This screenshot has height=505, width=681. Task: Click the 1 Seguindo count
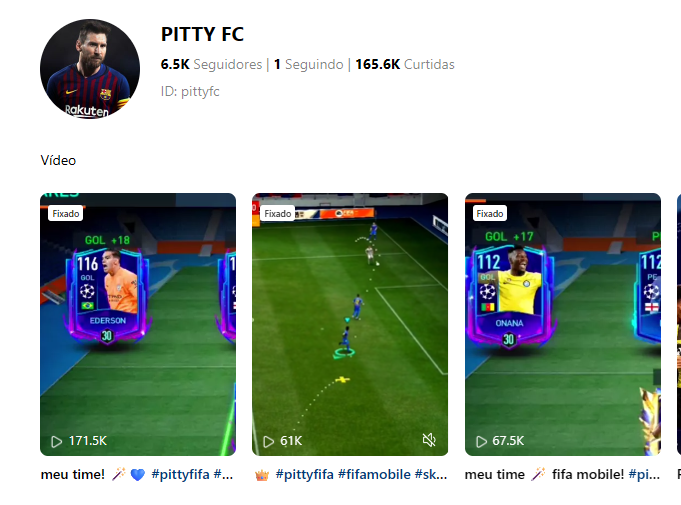coord(308,64)
